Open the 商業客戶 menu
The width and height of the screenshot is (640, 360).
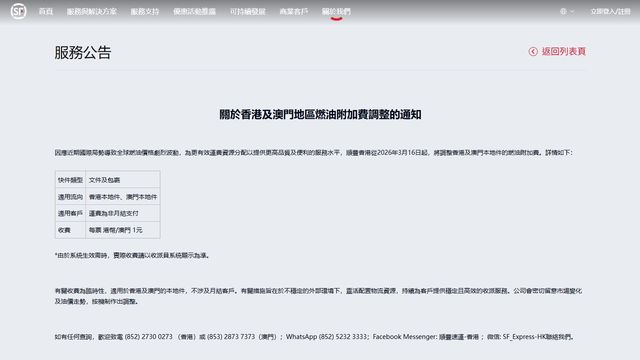[x=294, y=11]
